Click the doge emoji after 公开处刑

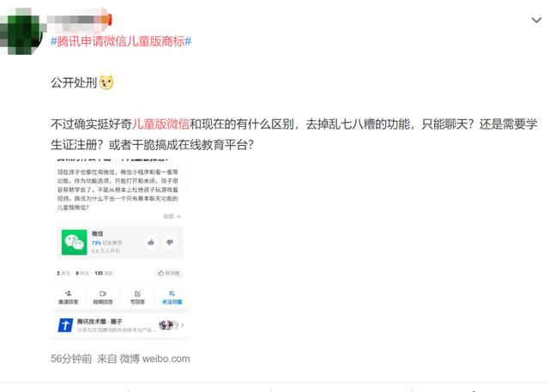(106, 82)
